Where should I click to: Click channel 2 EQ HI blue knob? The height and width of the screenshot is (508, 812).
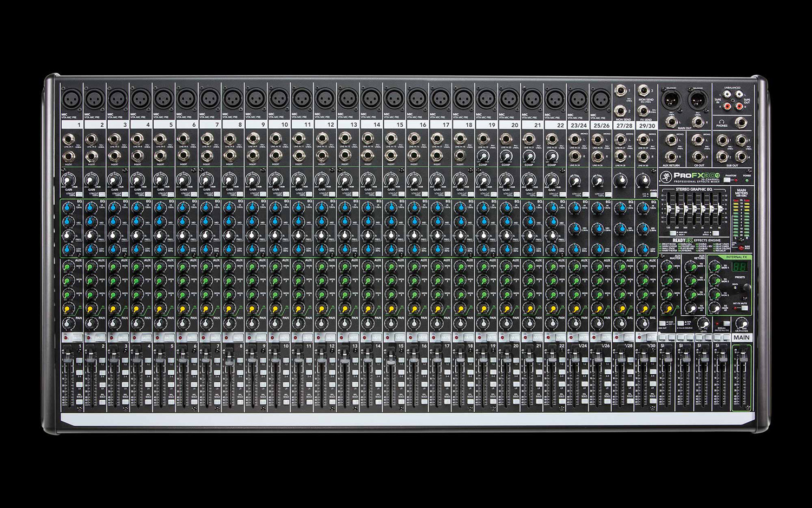[x=90, y=207]
